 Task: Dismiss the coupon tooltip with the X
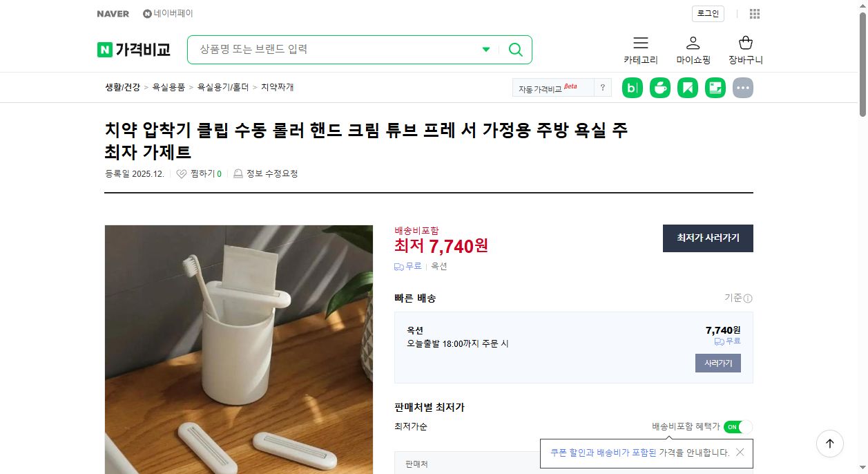[740, 452]
